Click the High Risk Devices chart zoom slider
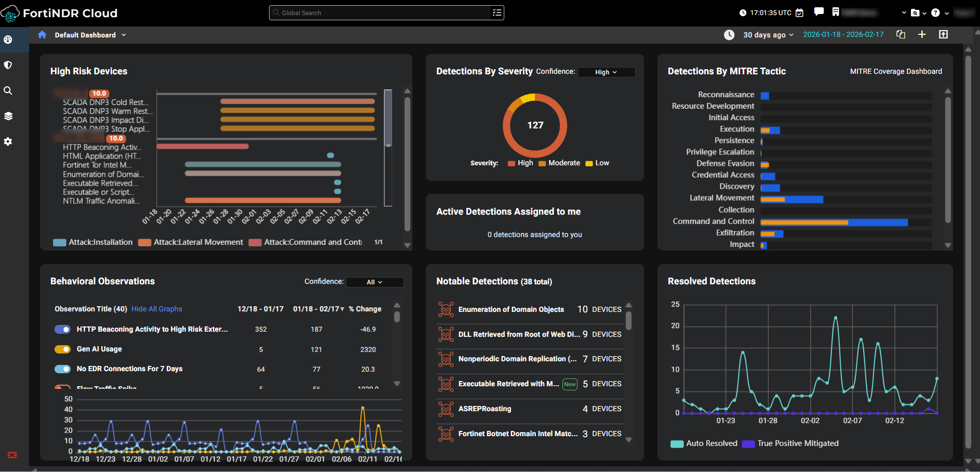980x472 pixels. 388,148
